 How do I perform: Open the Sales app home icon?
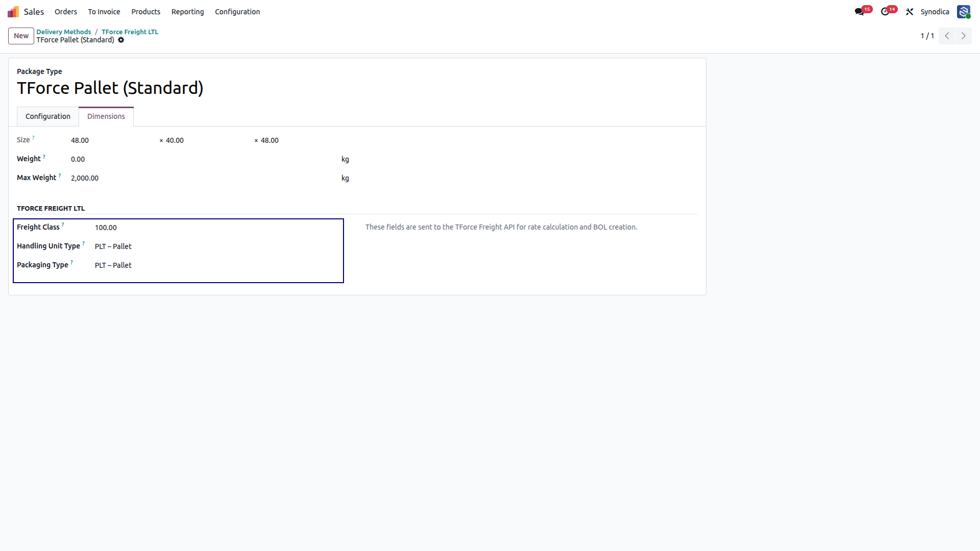[x=13, y=12]
